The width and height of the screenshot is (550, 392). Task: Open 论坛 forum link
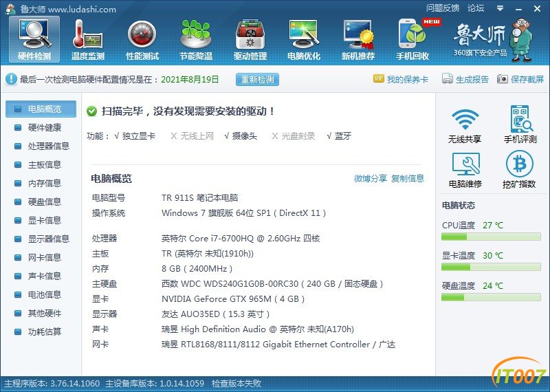476,8
